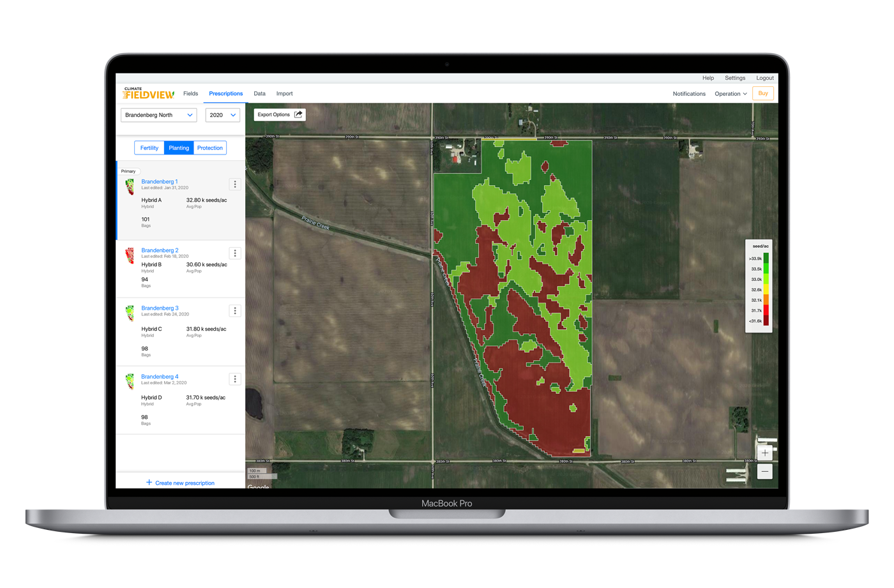Open three-dot menu for Brandenberg 4

tap(235, 379)
